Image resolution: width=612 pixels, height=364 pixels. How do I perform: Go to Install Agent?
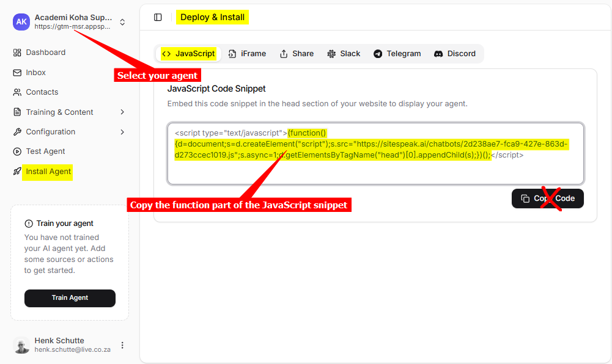pyautogui.click(x=48, y=172)
